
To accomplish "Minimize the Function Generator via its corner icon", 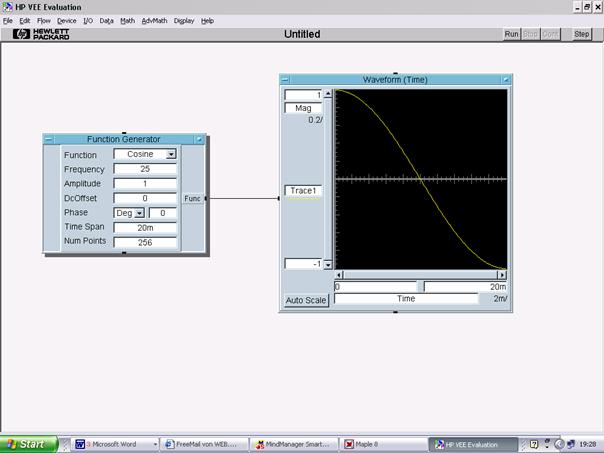I will click(x=200, y=139).
